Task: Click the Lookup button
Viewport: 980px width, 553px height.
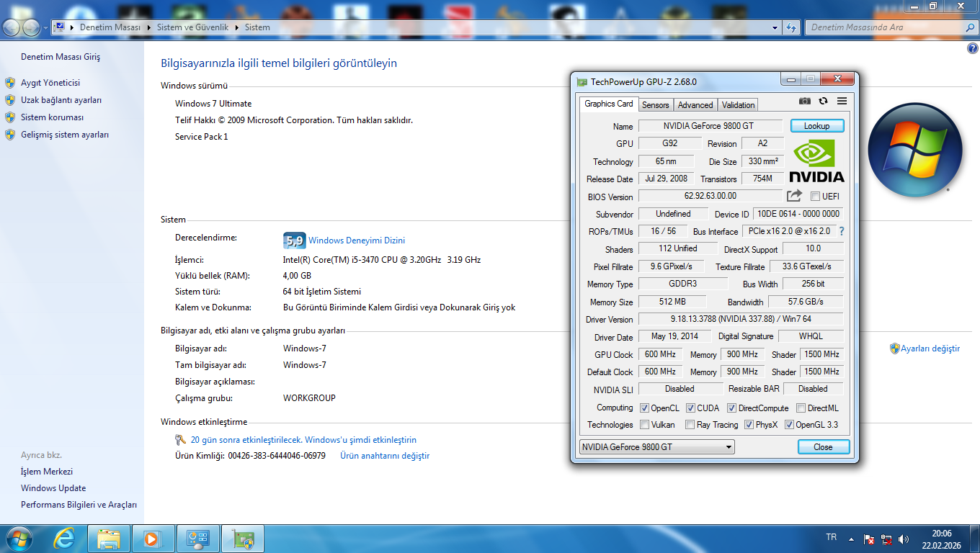Action: tap(817, 125)
